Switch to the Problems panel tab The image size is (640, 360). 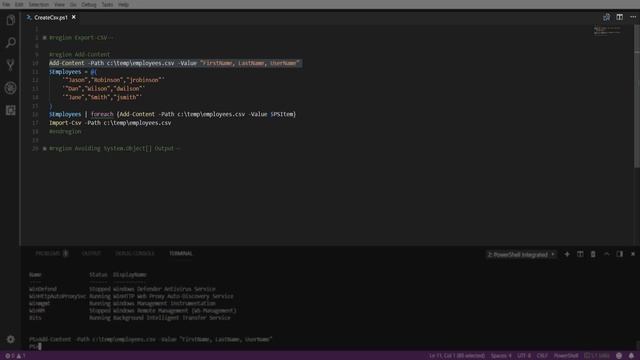[x=51, y=253]
